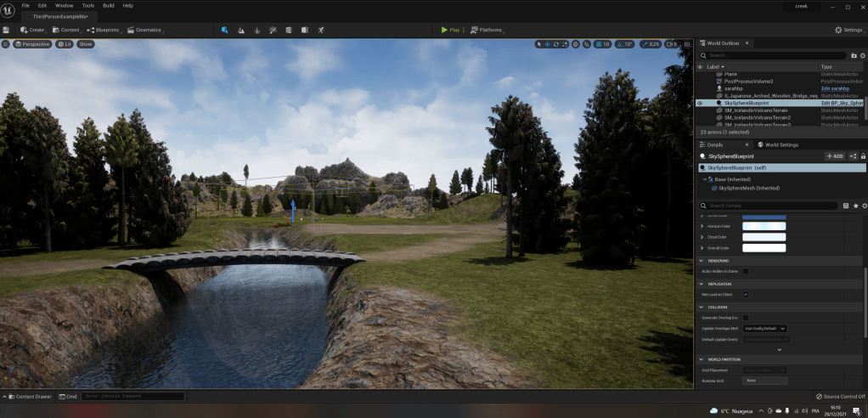
Task: Click the Cloud Color swatch
Action: [764, 237]
